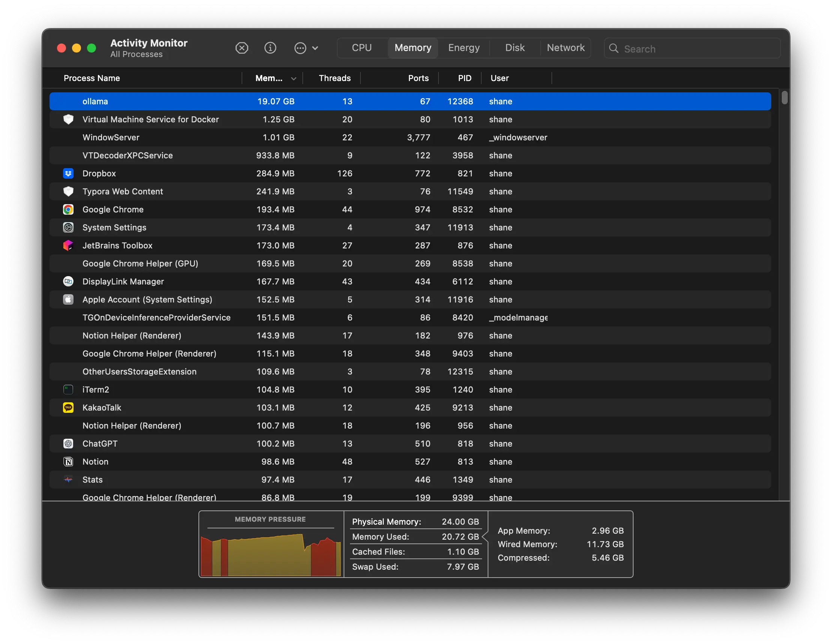The width and height of the screenshot is (832, 644).
Task: Click the Notion process icon
Action: 68,462
